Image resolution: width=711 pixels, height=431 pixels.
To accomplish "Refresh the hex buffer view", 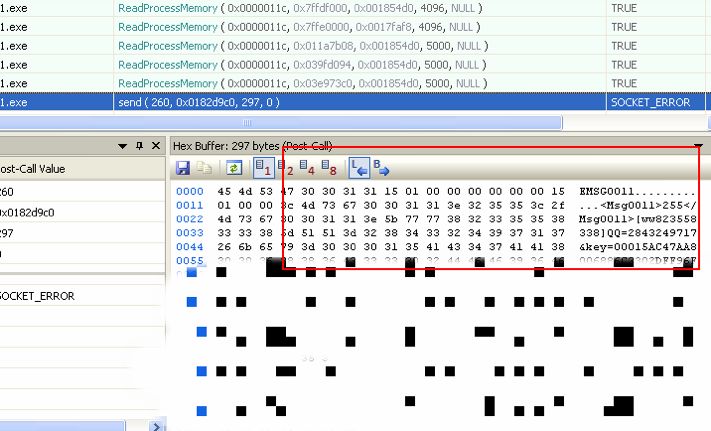I will [234, 168].
